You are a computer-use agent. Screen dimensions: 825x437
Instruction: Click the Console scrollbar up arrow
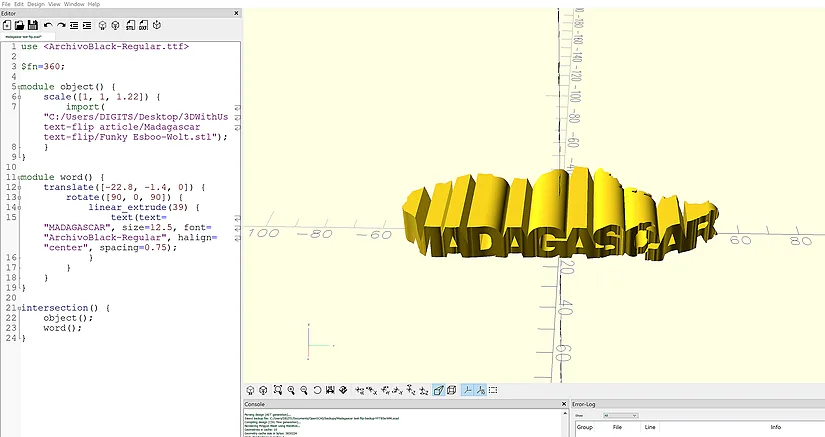(x=565, y=414)
